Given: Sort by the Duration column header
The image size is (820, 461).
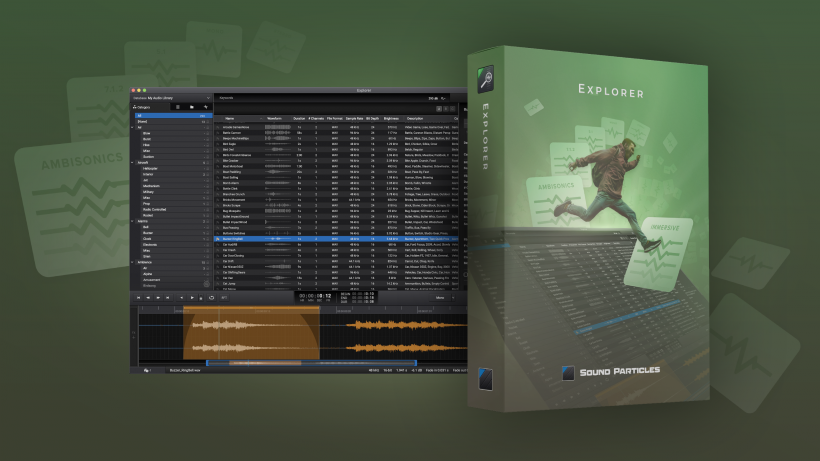Looking at the screenshot, I should coord(299,119).
